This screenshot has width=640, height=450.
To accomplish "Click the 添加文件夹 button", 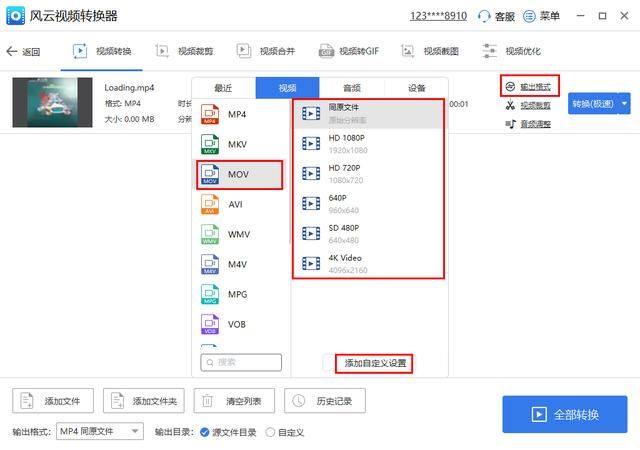I will pyautogui.click(x=144, y=401).
